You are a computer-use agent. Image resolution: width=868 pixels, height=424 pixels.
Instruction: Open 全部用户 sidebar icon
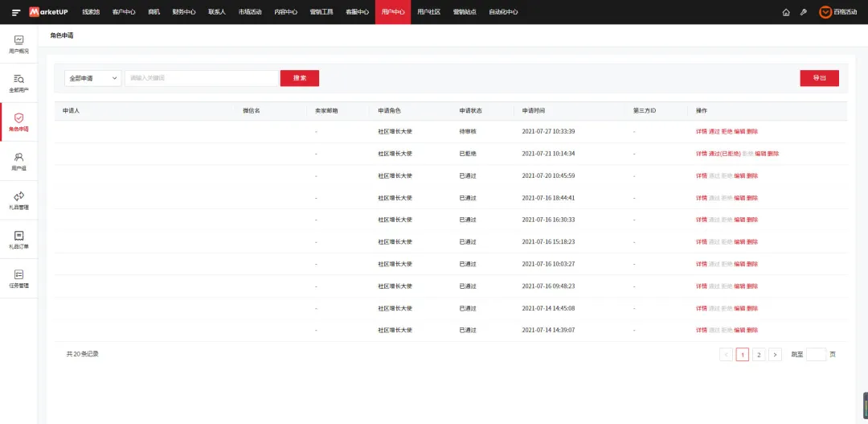click(x=18, y=79)
